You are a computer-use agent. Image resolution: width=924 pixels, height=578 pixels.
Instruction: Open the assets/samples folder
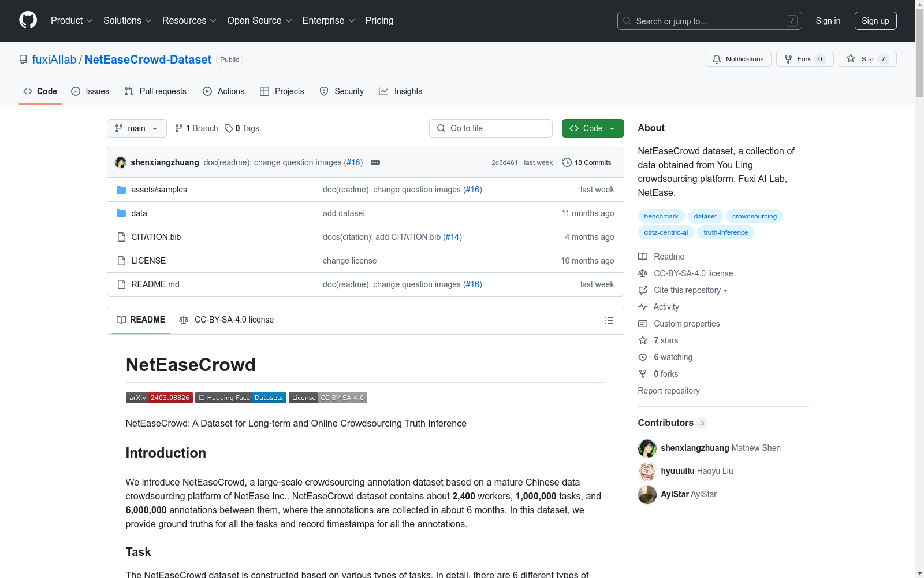(x=159, y=190)
